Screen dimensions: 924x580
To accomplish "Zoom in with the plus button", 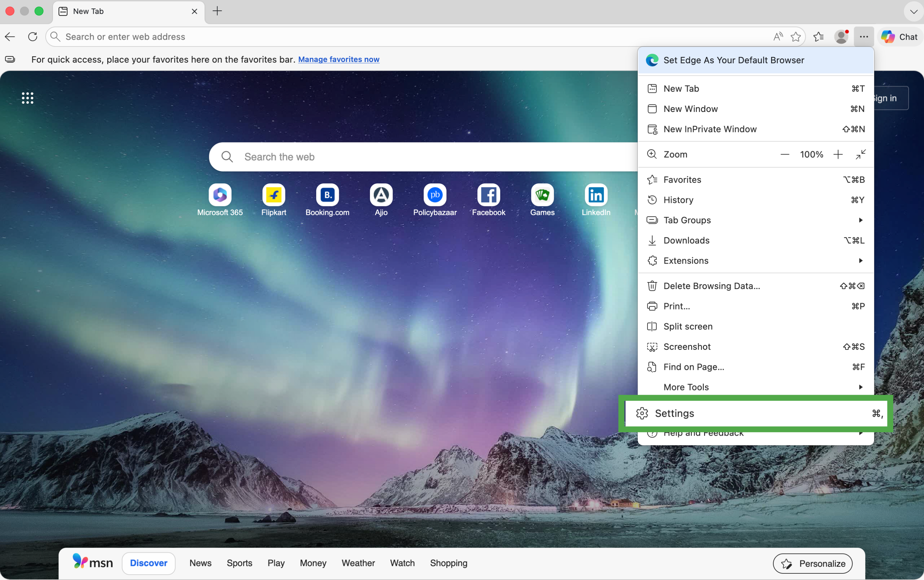I will [x=838, y=154].
